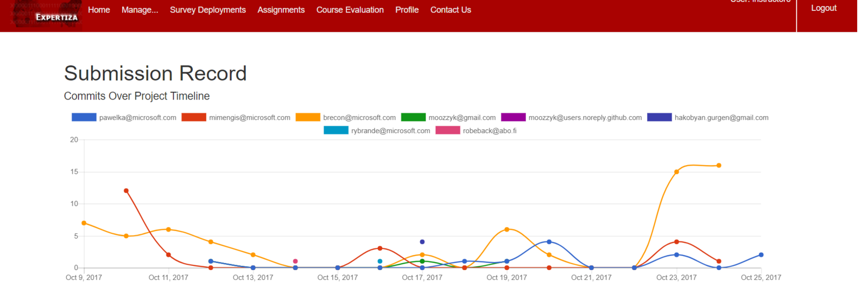868x287 pixels.
Task: Click the Expertiza logo
Action: click(x=41, y=15)
